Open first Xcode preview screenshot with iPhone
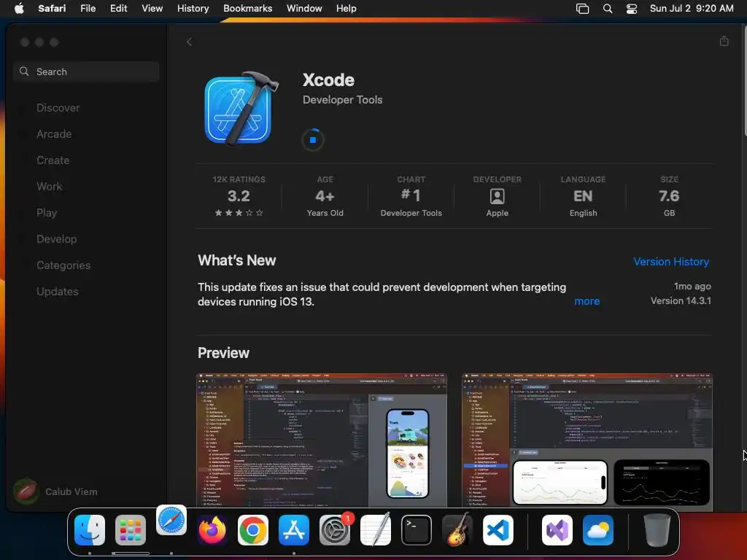The width and height of the screenshot is (747, 560). 322,440
